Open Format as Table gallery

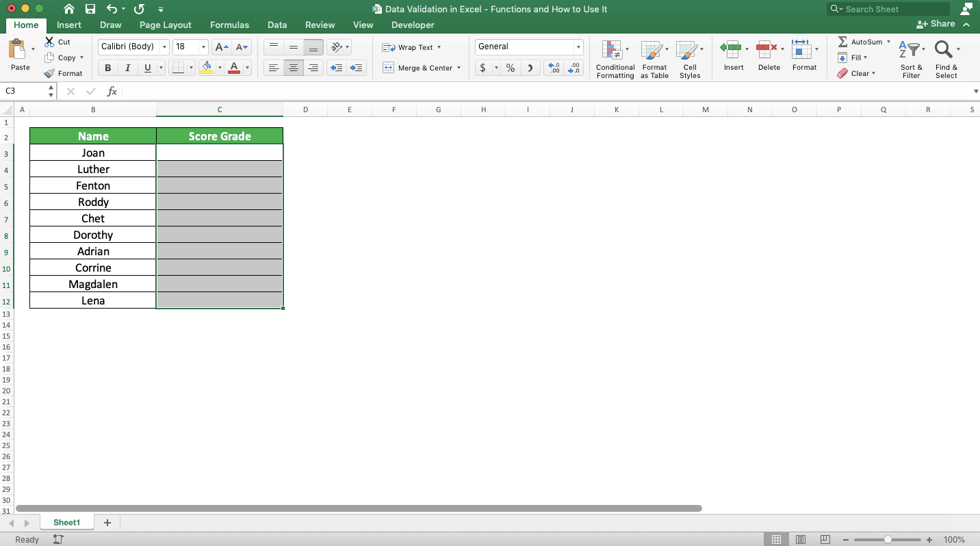pos(654,59)
